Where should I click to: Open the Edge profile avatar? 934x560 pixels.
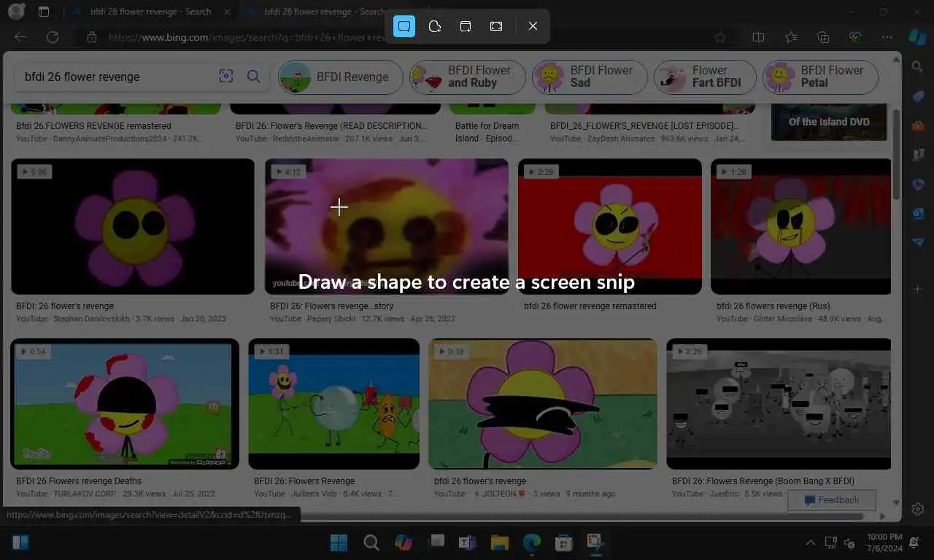15,12
